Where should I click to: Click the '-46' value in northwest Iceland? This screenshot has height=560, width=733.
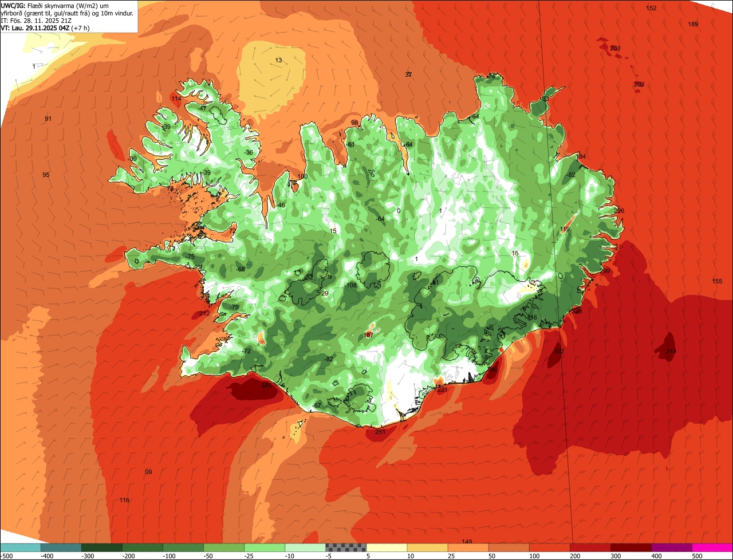(x=280, y=205)
